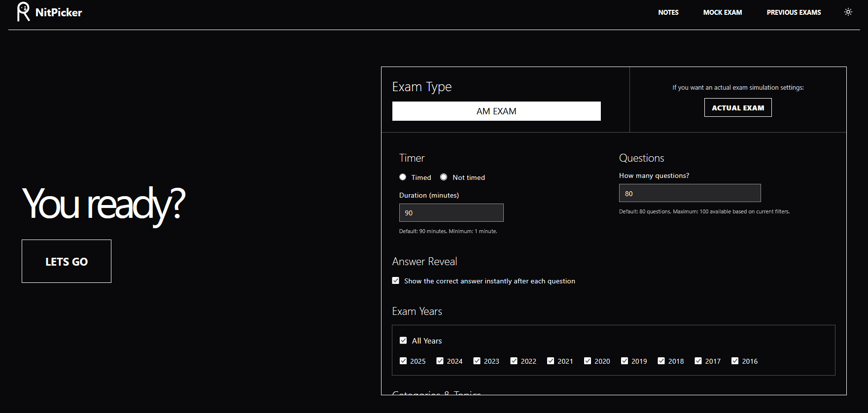This screenshot has width=868, height=413.
Task: Click the NitPicker logo icon
Action: tap(23, 12)
